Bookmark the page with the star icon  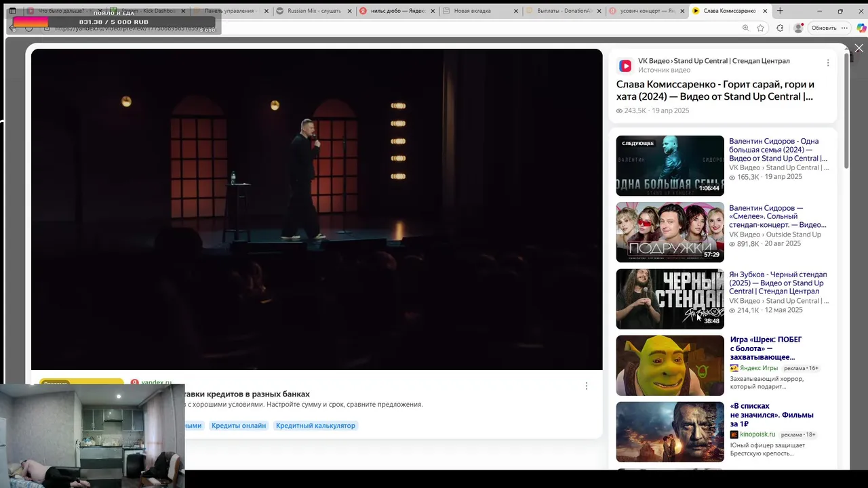coord(761,28)
